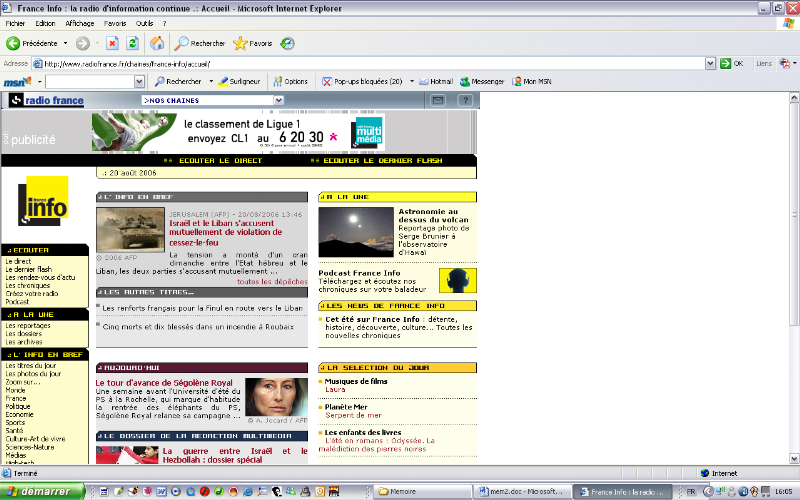Open 'Le tour d'avance de Ségolène Royal' article
Image resolution: width=800 pixels, height=500 pixels.
(x=164, y=383)
